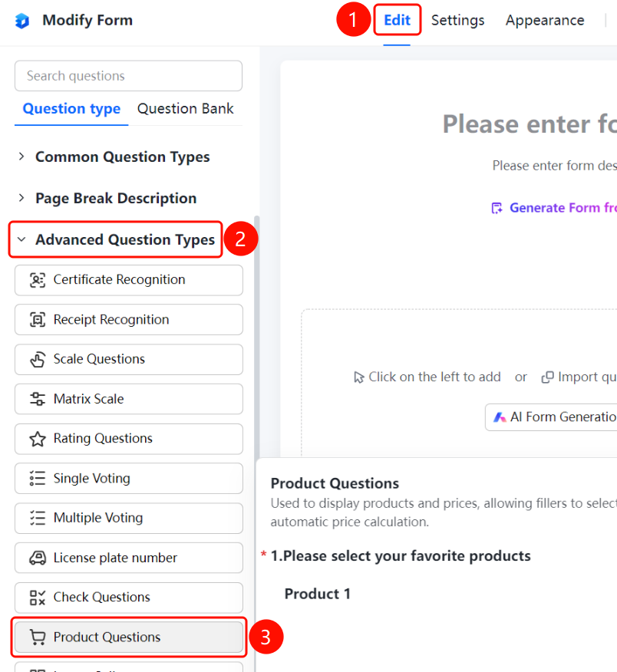Click the question type list scrollbar
617x672 pixels.
[x=257, y=338]
